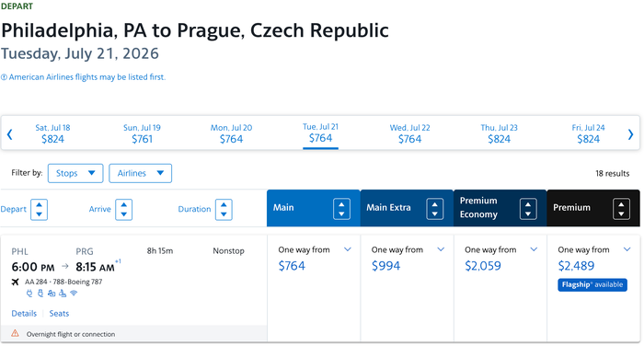Sort flights by Duration

pos(224,209)
